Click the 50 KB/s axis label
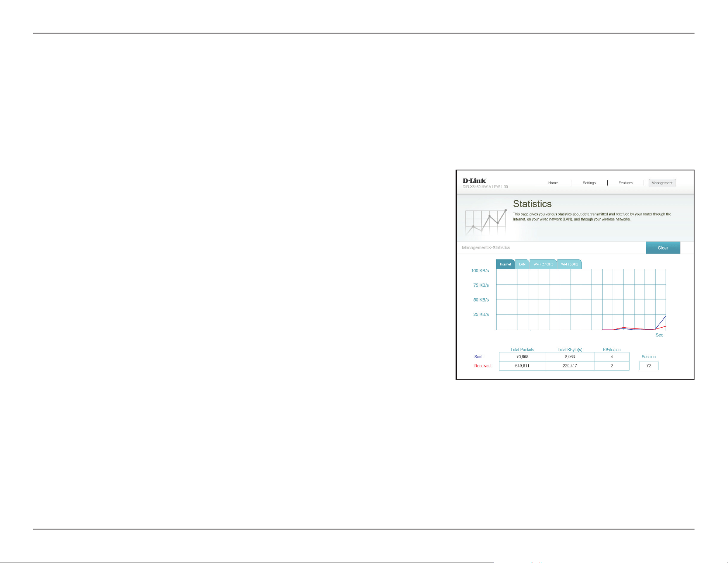This screenshot has width=728, height=563. (481, 300)
